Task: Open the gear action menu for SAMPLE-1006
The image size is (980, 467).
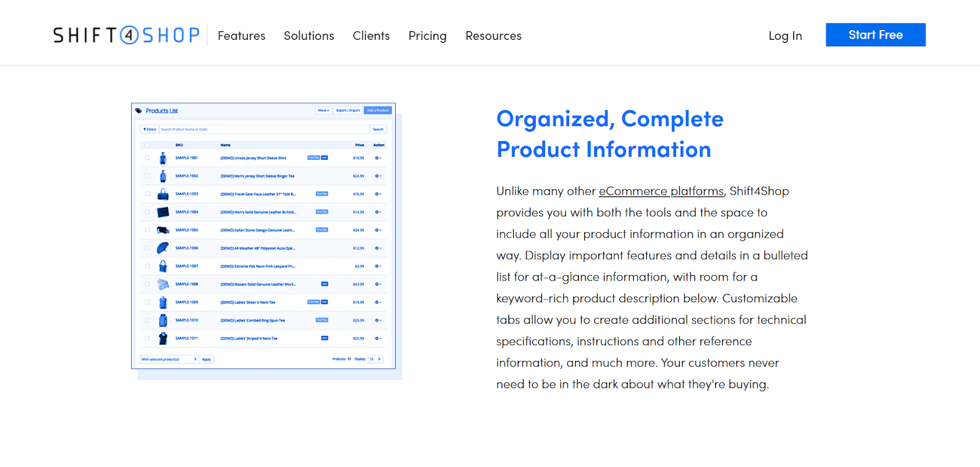Action: 378,248
